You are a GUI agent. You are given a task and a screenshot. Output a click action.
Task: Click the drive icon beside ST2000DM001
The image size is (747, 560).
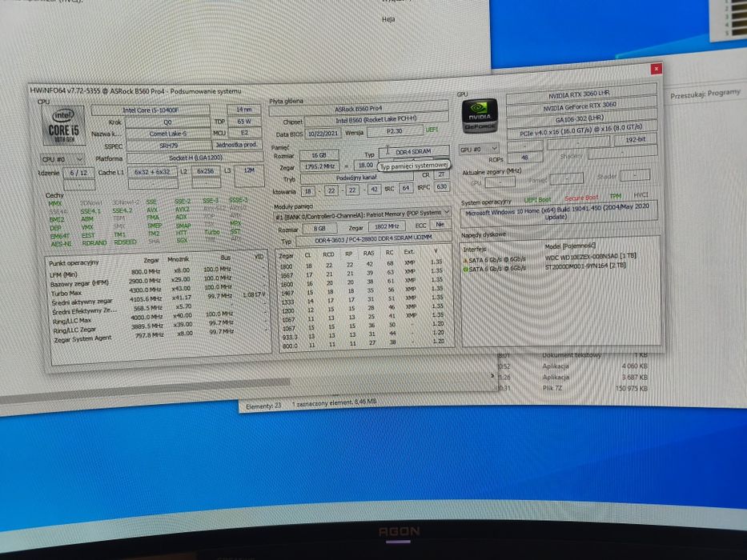coord(466,269)
